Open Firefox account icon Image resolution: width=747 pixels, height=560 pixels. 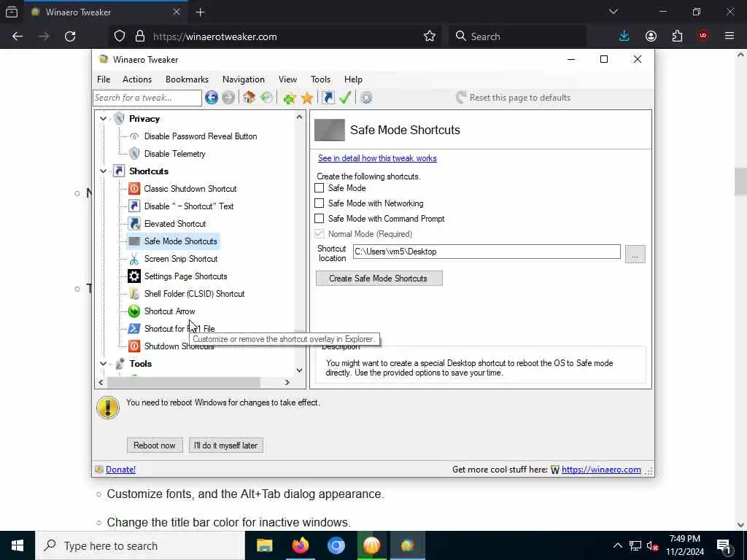[x=651, y=36]
